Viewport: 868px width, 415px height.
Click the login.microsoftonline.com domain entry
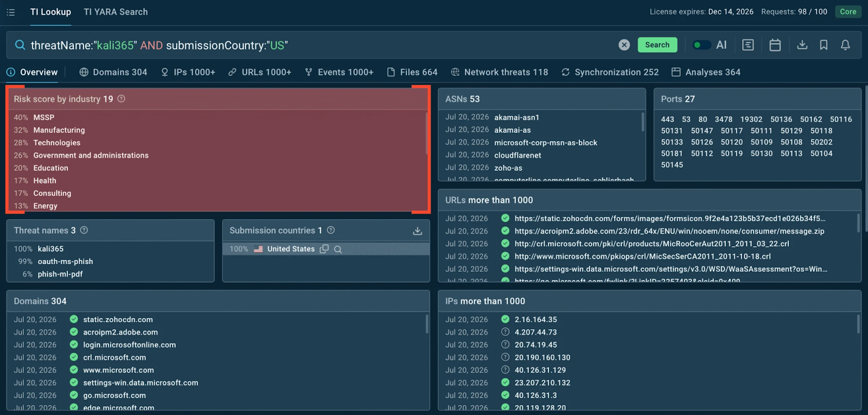click(x=129, y=345)
